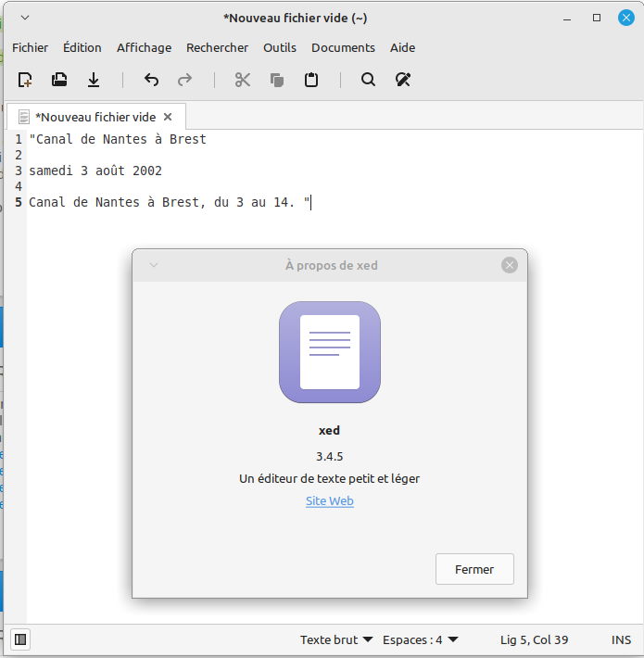Image resolution: width=644 pixels, height=658 pixels.
Task: Open a file using toolbar icon
Action: coord(59,80)
